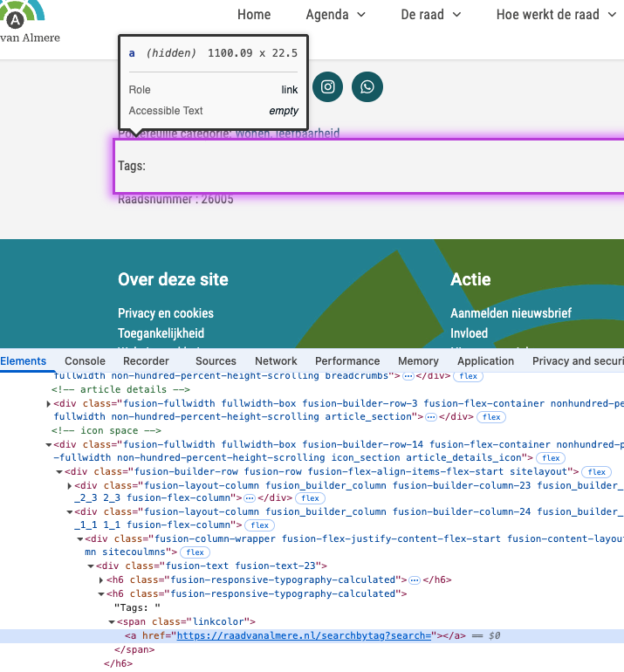Click the flex badge on sitelayout row
This screenshot has width=624, height=672.
(597, 472)
